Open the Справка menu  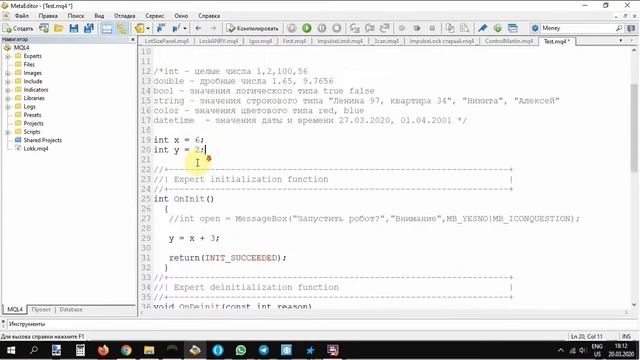click(209, 16)
